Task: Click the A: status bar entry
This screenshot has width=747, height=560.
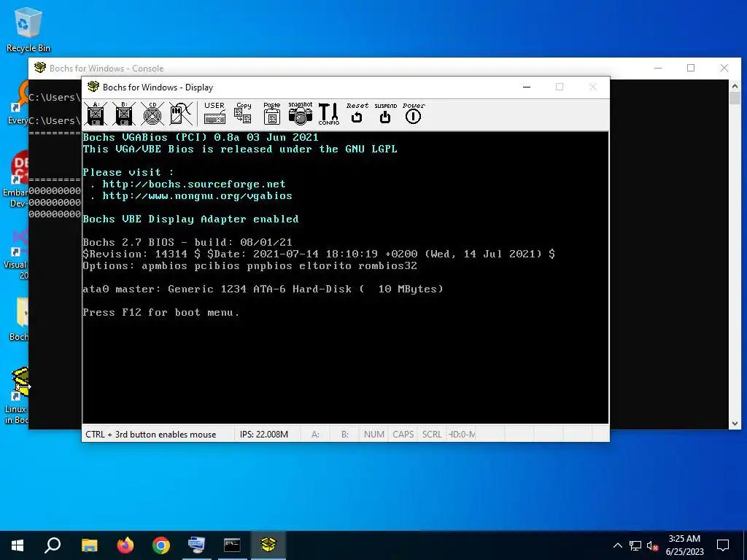Action: pyautogui.click(x=315, y=435)
